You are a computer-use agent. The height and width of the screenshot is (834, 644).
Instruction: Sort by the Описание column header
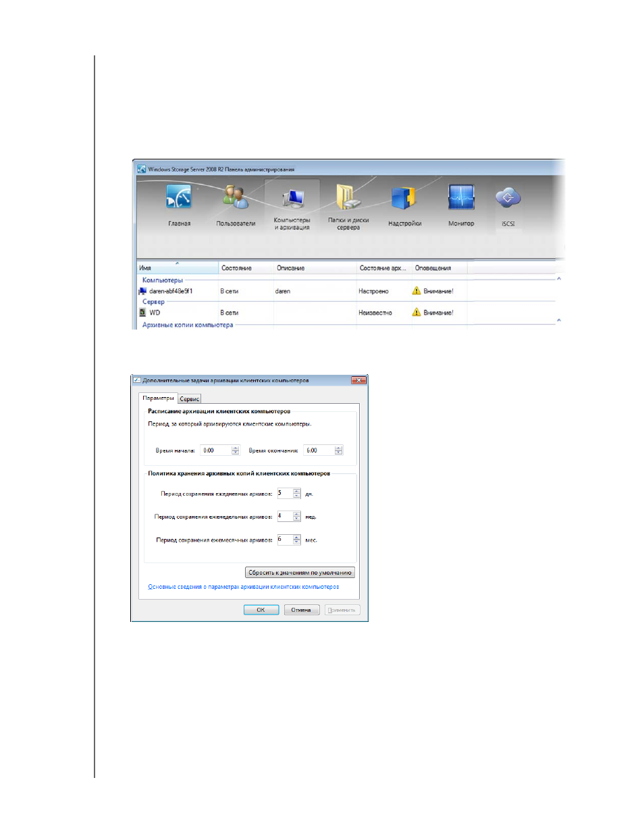click(315, 268)
